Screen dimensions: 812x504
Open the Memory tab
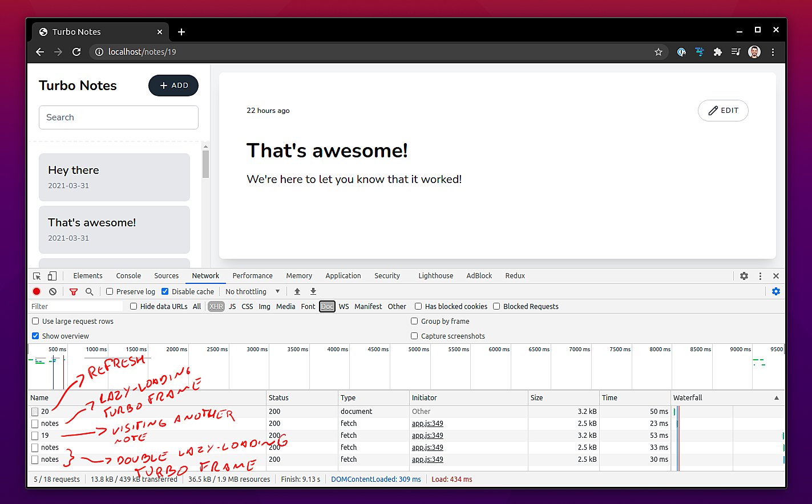[x=299, y=276]
